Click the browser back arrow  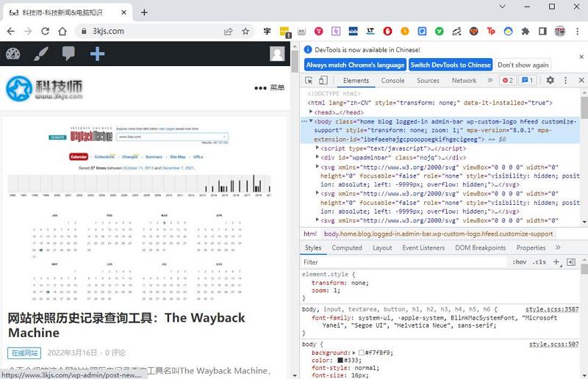pos(11,31)
